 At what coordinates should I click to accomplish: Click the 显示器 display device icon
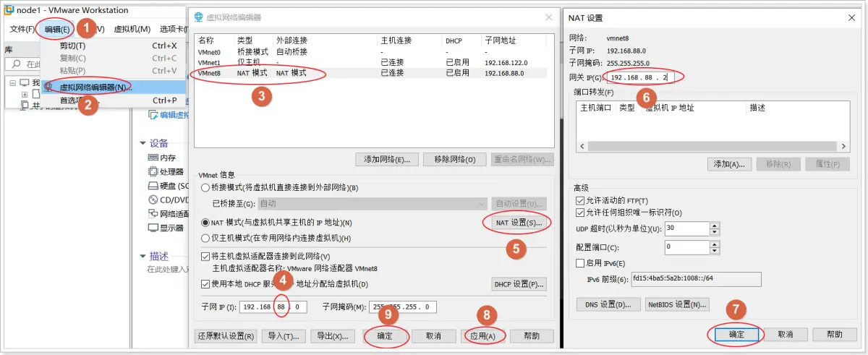point(153,227)
